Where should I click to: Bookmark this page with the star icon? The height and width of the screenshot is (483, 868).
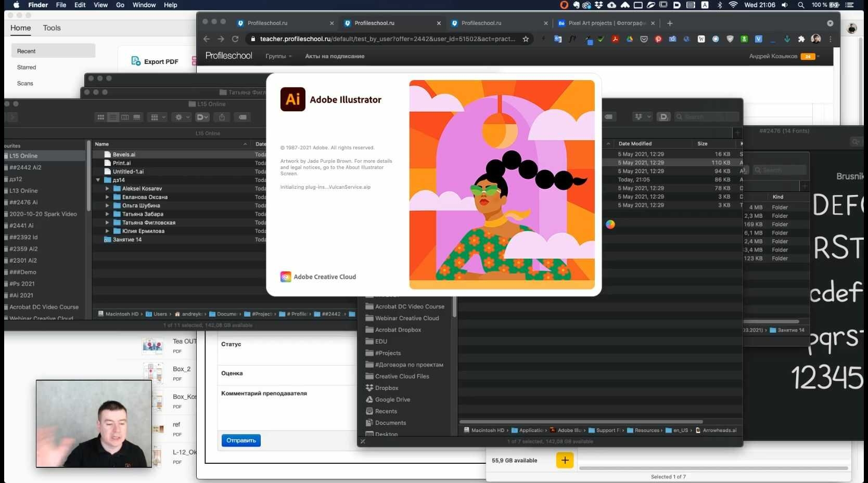pyautogui.click(x=526, y=39)
